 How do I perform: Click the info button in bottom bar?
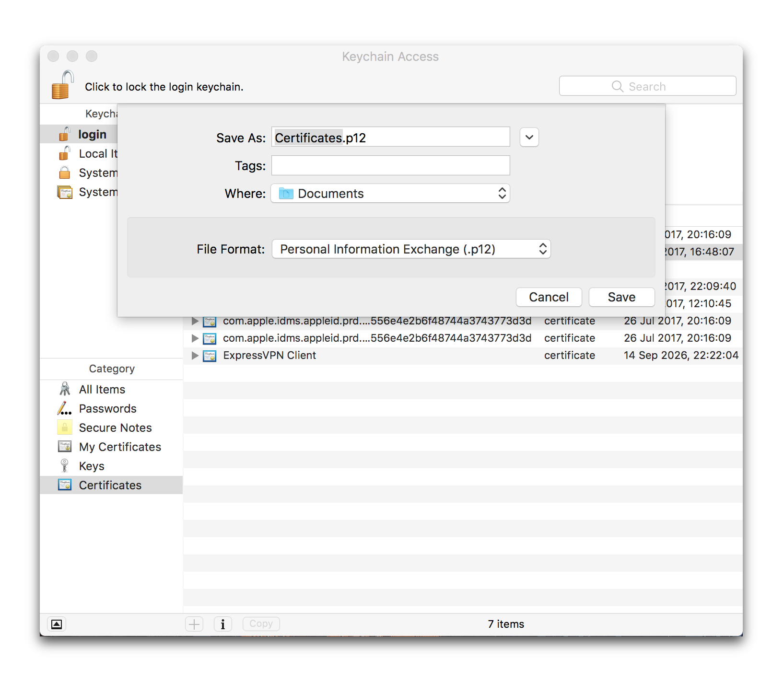coord(222,624)
